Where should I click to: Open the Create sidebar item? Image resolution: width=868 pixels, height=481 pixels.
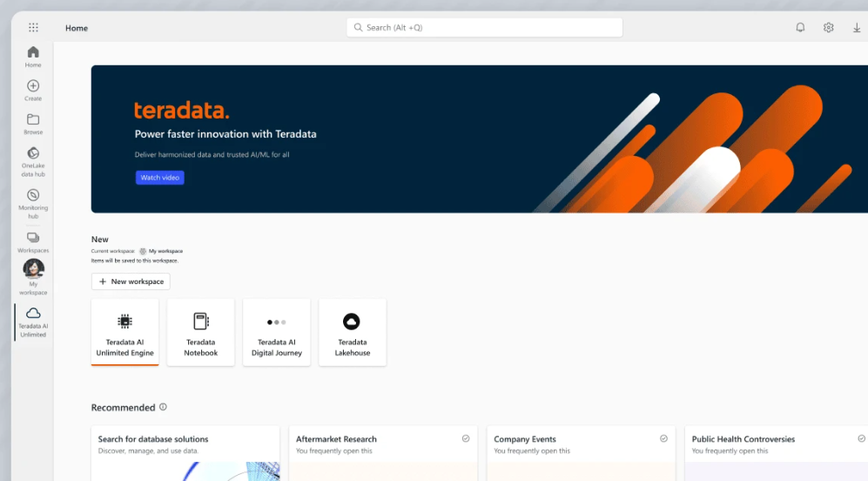(x=33, y=91)
